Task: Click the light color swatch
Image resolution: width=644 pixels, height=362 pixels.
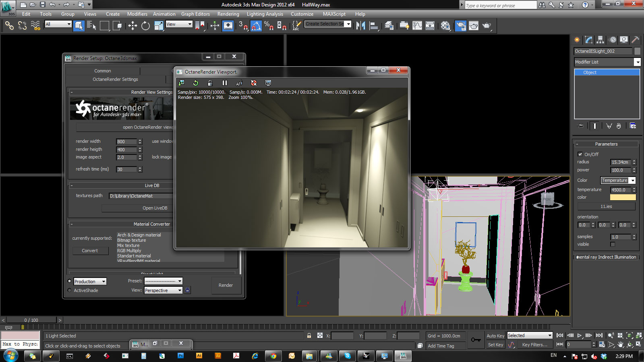Action: pos(623,197)
